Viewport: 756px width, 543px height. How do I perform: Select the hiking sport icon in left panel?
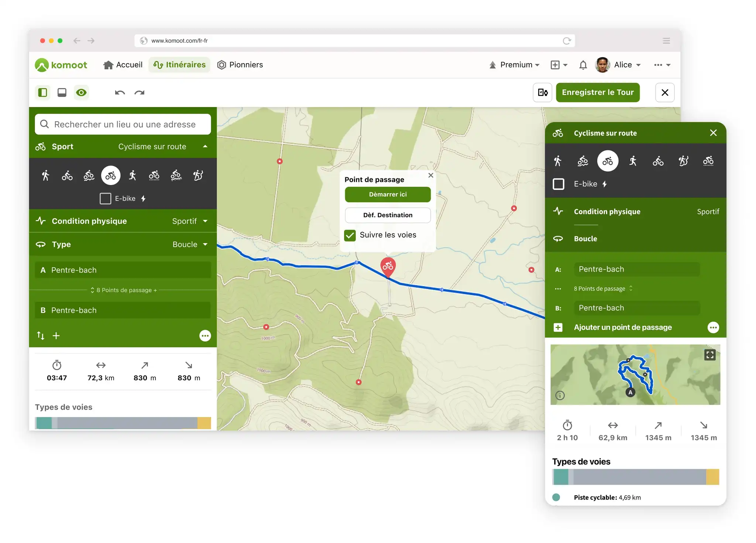tap(45, 175)
